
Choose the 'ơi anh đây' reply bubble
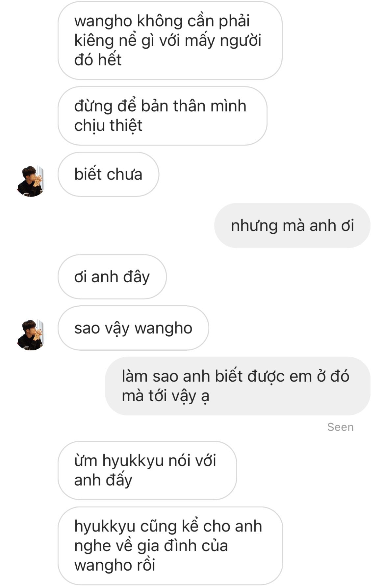112,277
